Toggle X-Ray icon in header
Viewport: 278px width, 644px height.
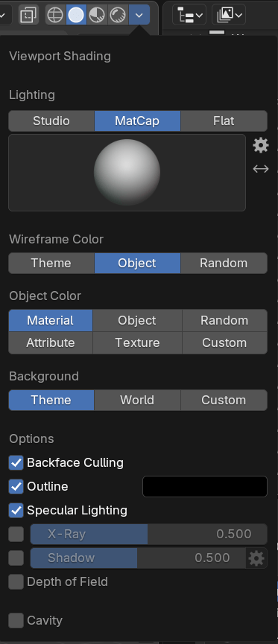tap(28, 15)
